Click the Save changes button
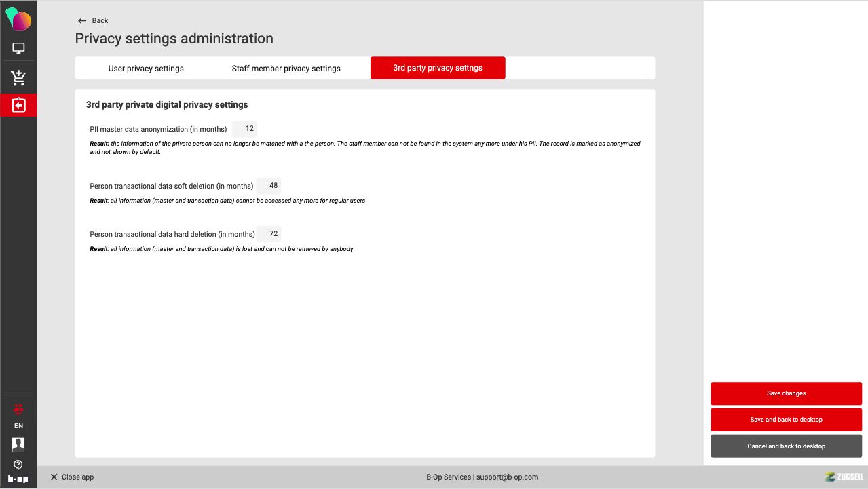This screenshot has width=868, height=489. [786, 393]
